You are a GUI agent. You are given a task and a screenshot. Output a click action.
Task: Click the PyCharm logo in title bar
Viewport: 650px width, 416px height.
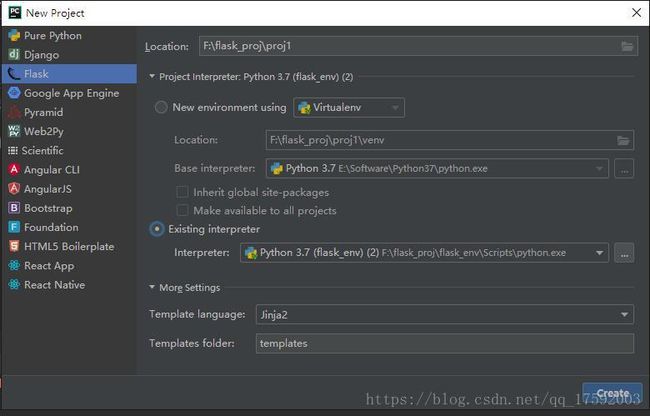tap(15, 12)
